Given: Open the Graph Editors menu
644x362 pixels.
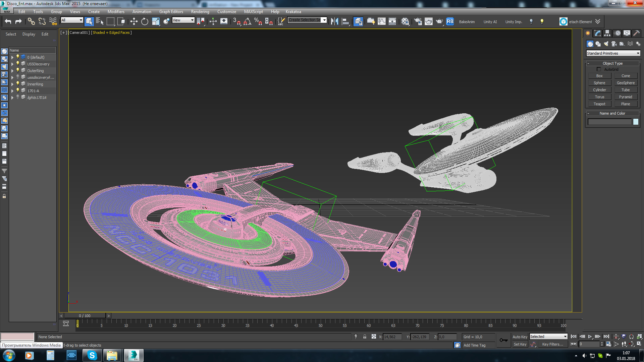Looking at the screenshot, I should [171, 12].
